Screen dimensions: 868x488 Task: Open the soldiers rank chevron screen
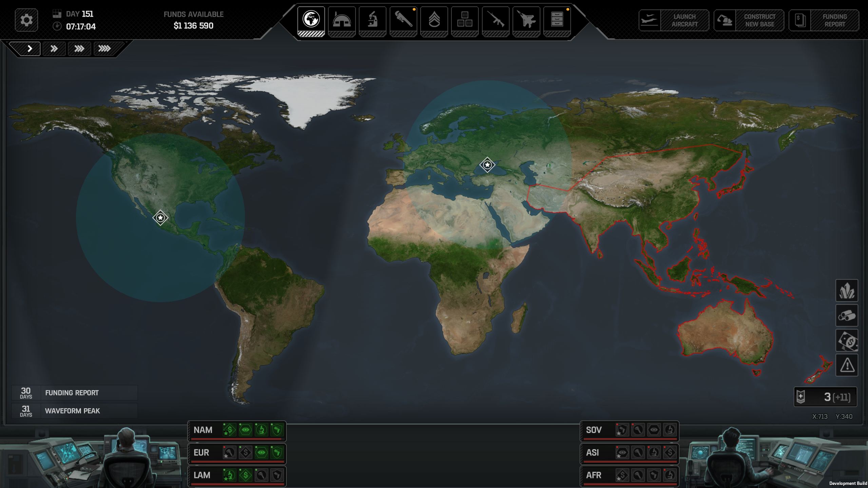[x=434, y=20]
